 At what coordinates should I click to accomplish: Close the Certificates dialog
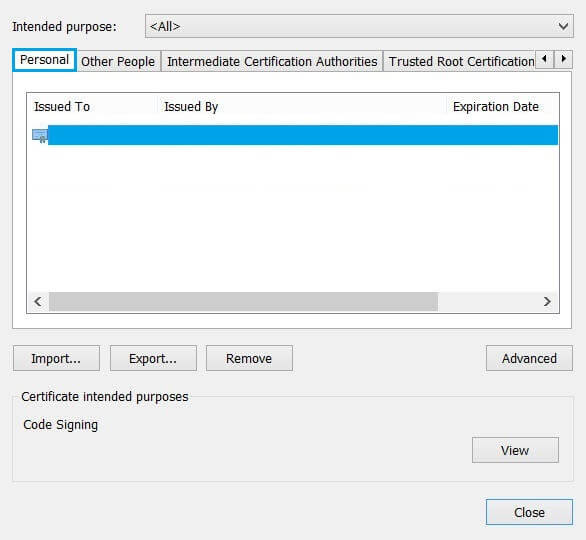tap(529, 512)
